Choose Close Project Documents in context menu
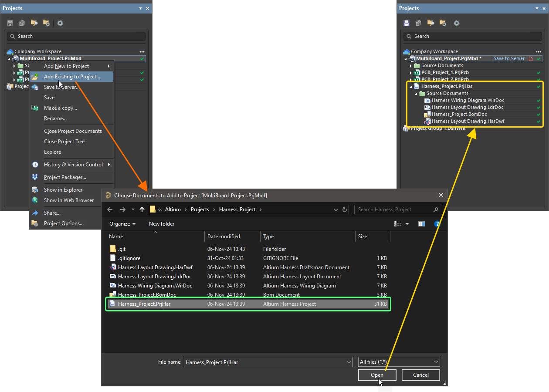 [71, 131]
